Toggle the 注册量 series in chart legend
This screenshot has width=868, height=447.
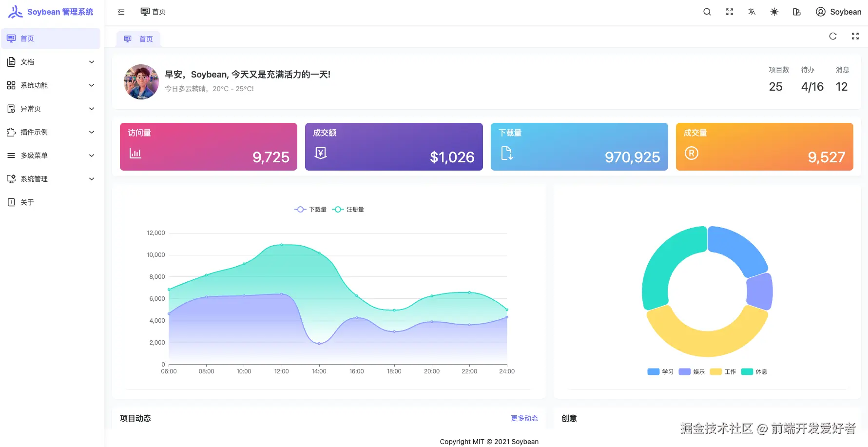pos(348,210)
